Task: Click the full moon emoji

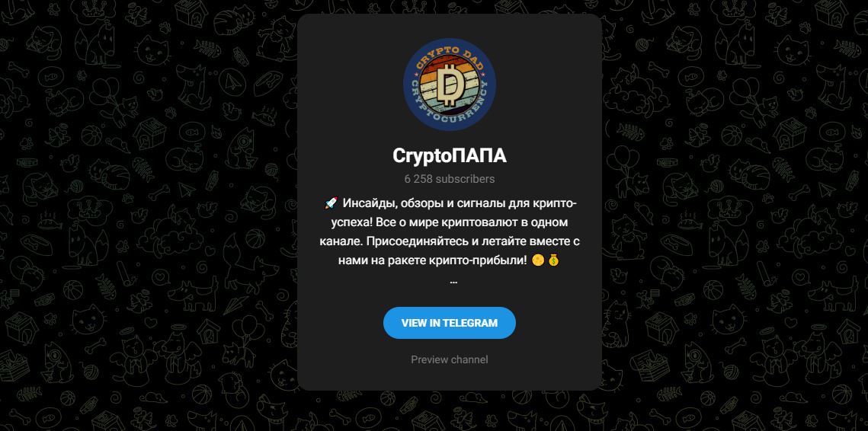Action: click(537, 260)
